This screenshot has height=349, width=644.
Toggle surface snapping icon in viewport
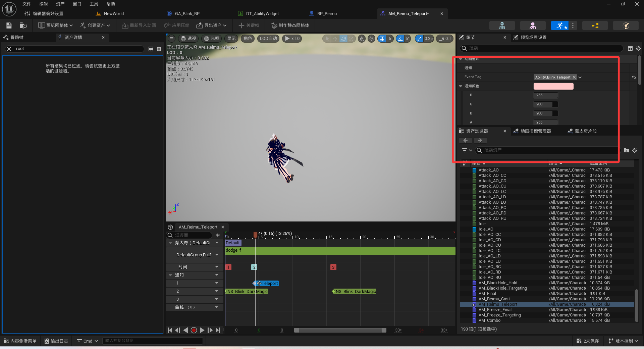(371, 39)
